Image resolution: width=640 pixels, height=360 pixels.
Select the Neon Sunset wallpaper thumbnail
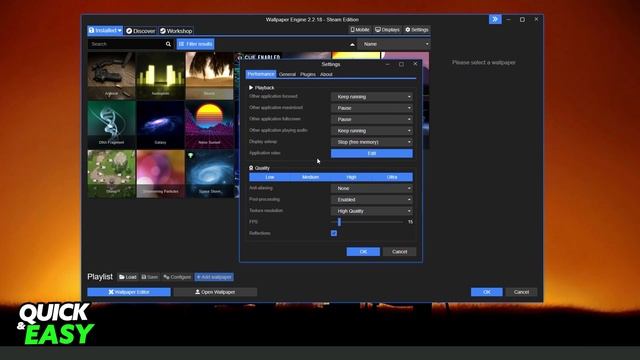click(209, 125)
